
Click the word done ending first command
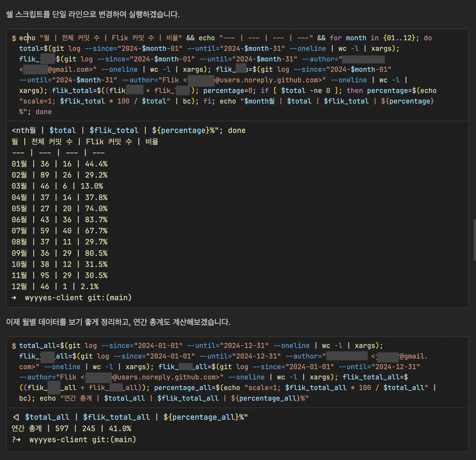pos(43,112)
